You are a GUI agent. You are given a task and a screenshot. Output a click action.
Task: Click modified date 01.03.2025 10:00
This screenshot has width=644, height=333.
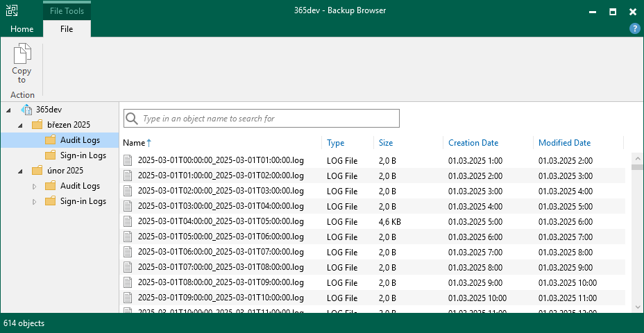click(568, 283)
